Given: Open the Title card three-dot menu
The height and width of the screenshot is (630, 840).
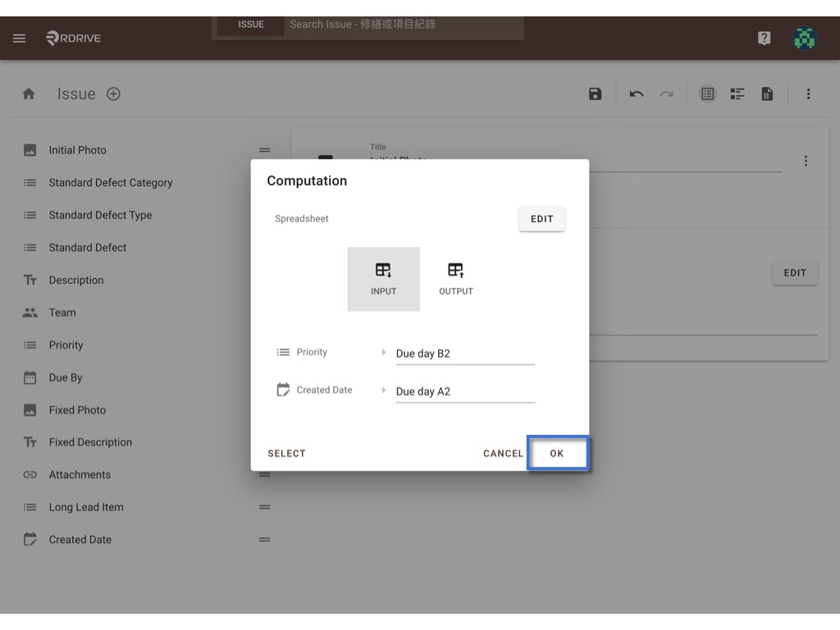Looking at the screenshot, I should click(x=806, y=162).
